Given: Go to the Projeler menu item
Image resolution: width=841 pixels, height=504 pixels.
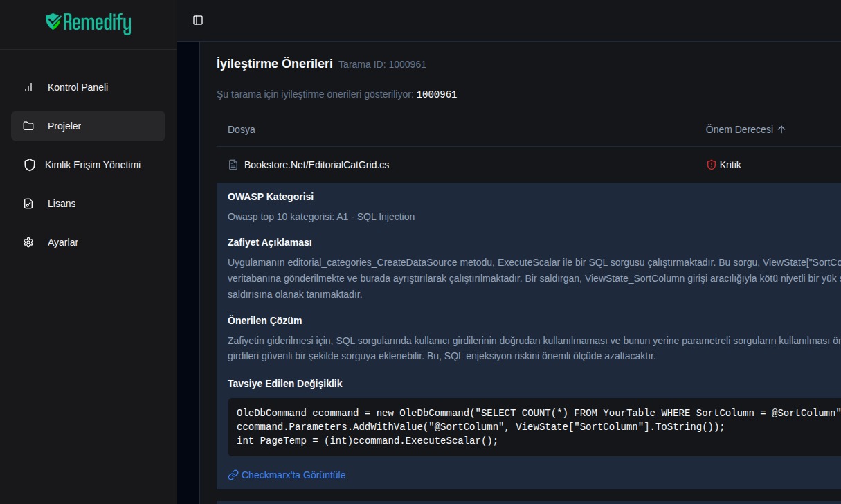Looking at the screenshot, I should 64,126.
